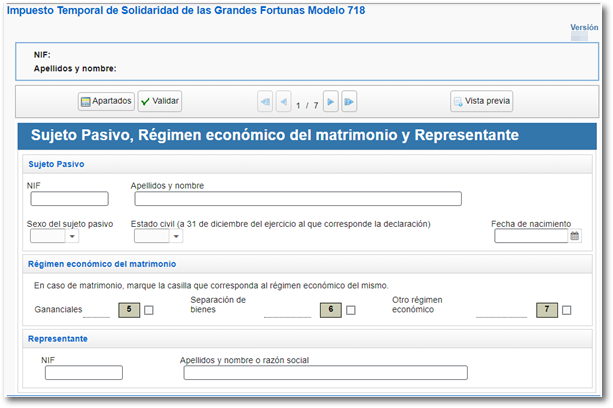Screen dimensions: 613x408
Task: Click the Impuesto Temporal de Solidaridad title
Action: click(x=186, y=10)
